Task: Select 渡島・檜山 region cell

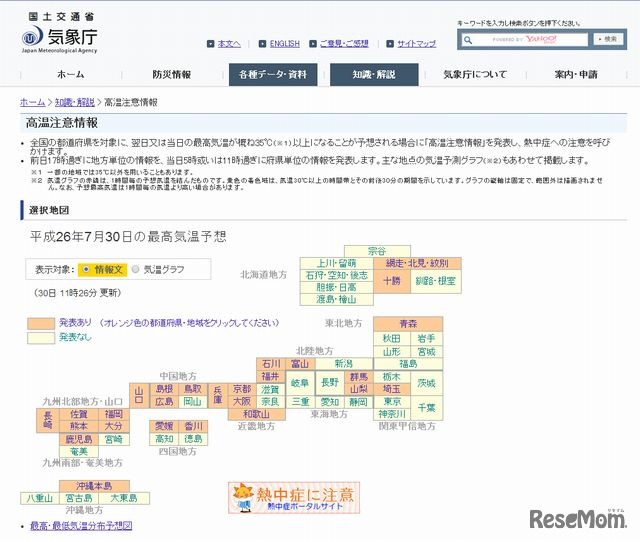Action: [x=336, y=299]
